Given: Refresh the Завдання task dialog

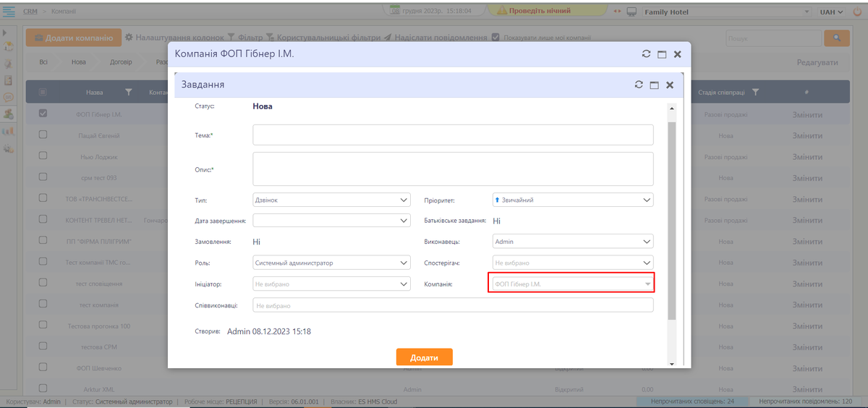Looking at the screenshot, I should 638,85.
